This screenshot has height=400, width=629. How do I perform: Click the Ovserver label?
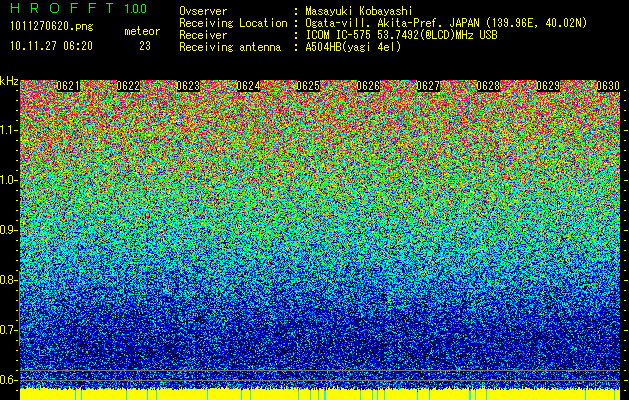(203, 11)
